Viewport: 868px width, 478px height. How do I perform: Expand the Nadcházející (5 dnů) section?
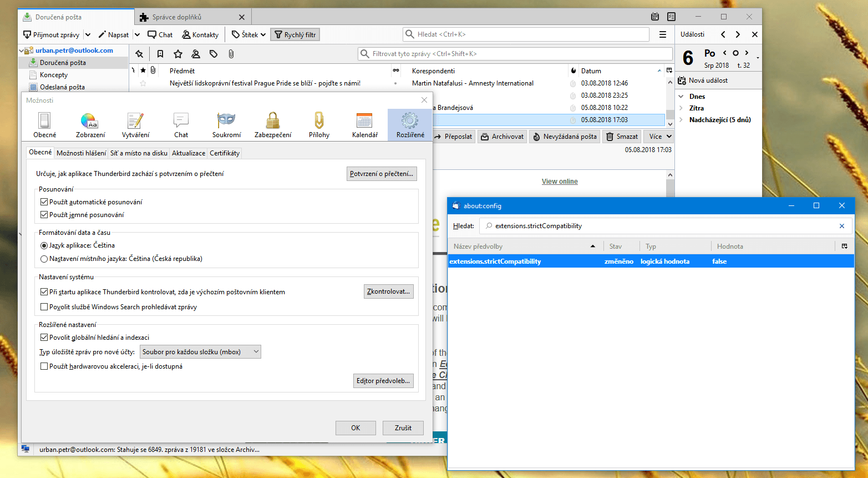[x=681, y=120]
